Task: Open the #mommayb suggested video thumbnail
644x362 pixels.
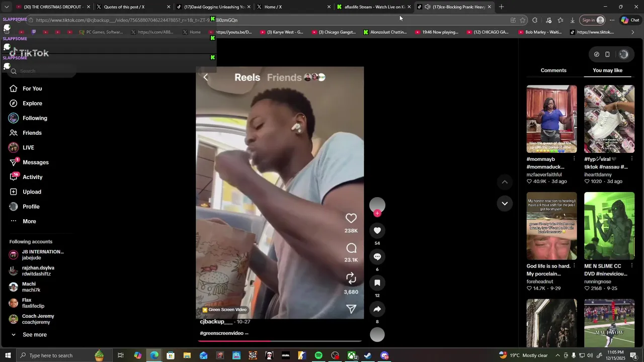Action: point(552,119)
